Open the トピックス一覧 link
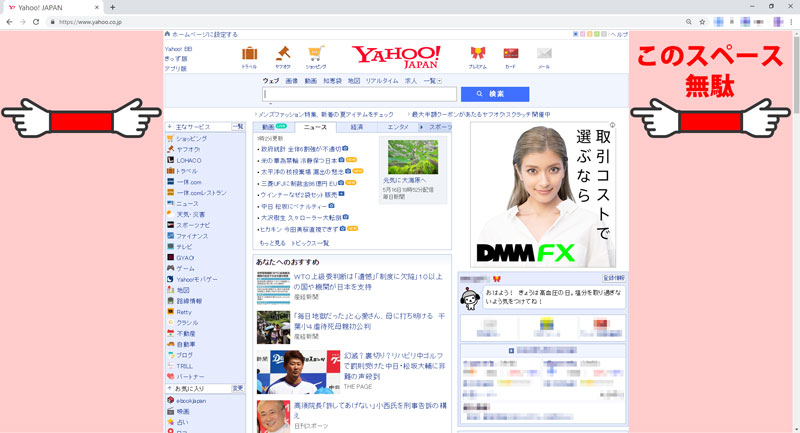This screenshot has width=800, height=433. click(x=310, y=243)
